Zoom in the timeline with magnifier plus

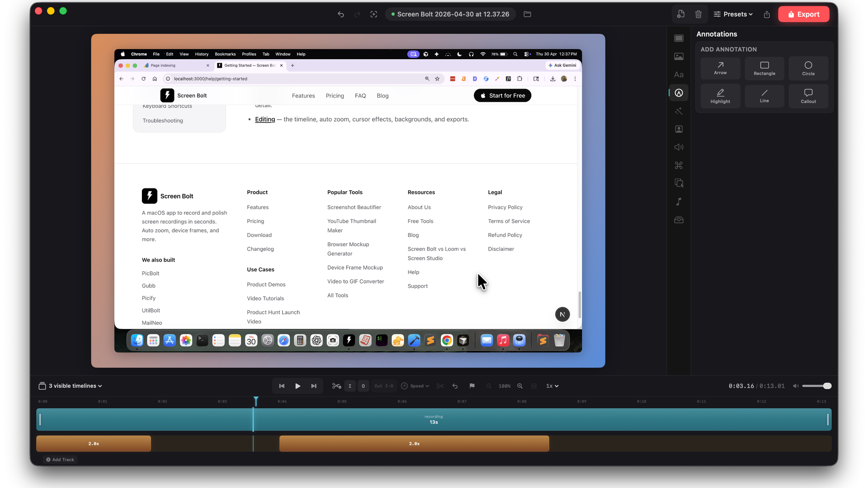click(x=520, y=386)
